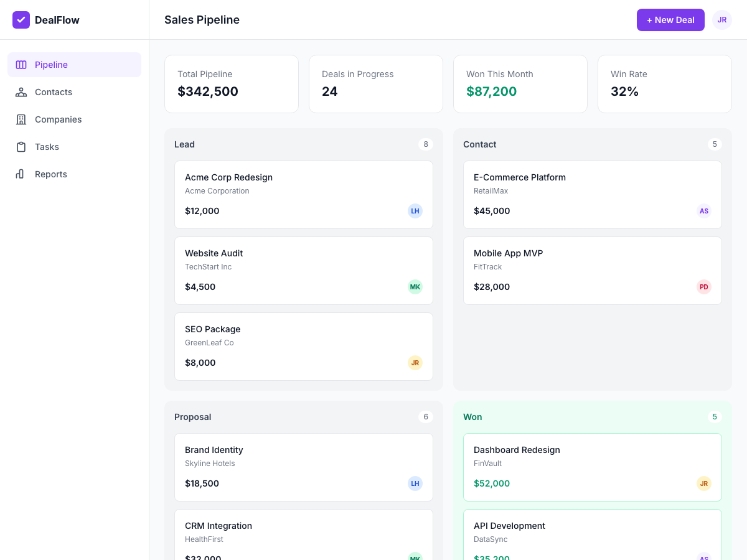The height and width of the screenshot is (560, 747).
Task: Open the API Development deal card
Action: pos(593,535)
